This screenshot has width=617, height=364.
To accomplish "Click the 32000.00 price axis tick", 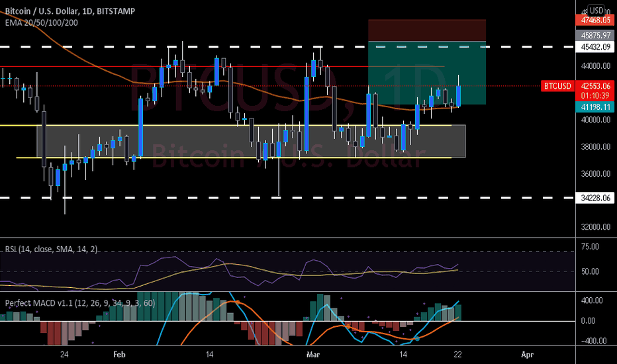I will point(596,226).
